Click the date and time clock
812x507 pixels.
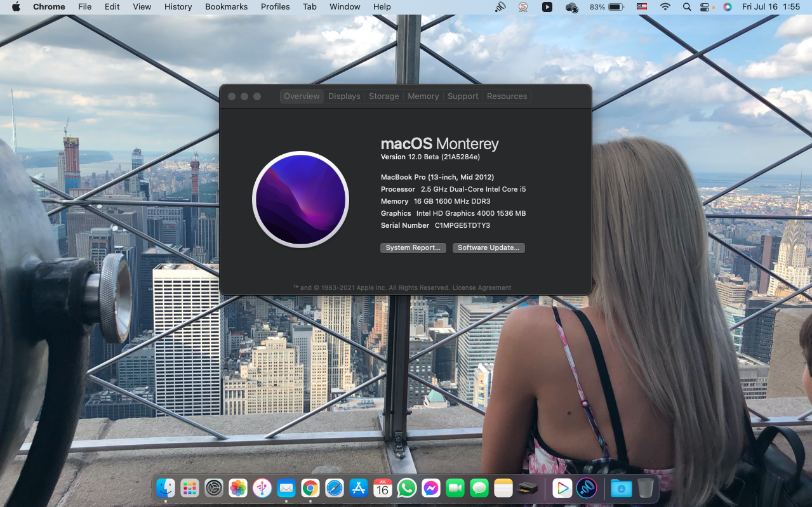coord(771,6)
